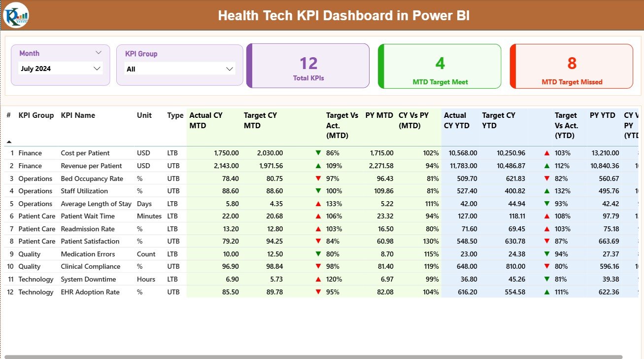Click red down arrow for Bed Occupancy Rate MTD
The image size is (644, 359).
pos(318,179)
